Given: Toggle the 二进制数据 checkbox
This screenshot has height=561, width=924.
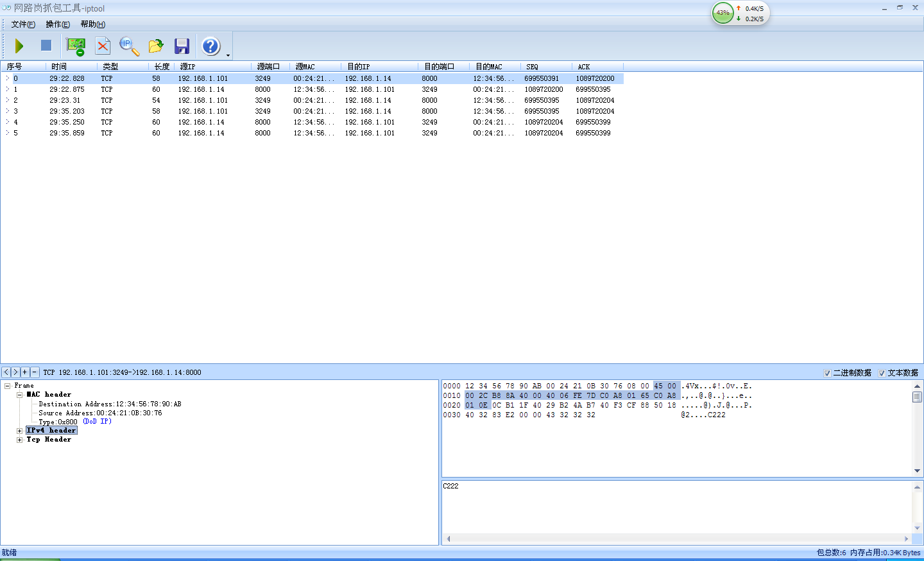Looking at the screenshot, I should 827,373.
